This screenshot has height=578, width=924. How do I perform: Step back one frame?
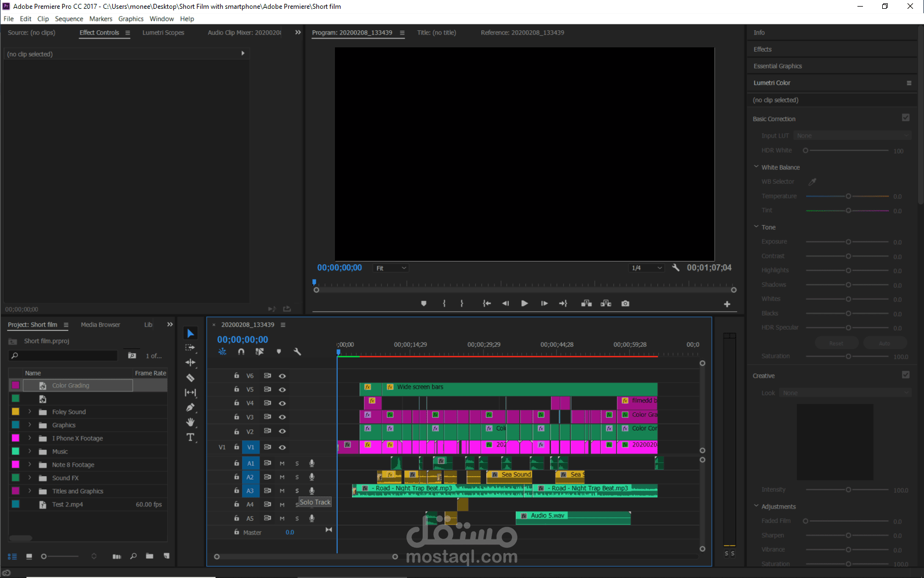pos(505,303)
